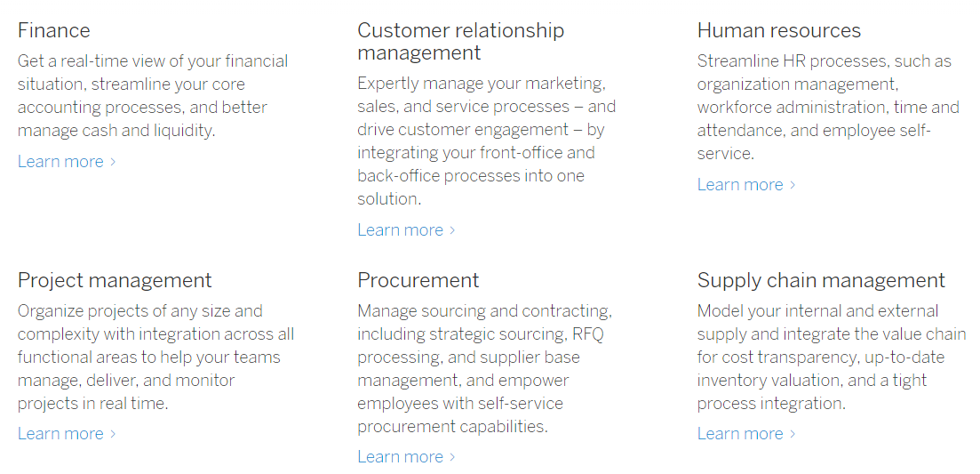Viewport: 980px width, 474px height.
Task: Select the Customer relationship management heading
Action: 460,41
